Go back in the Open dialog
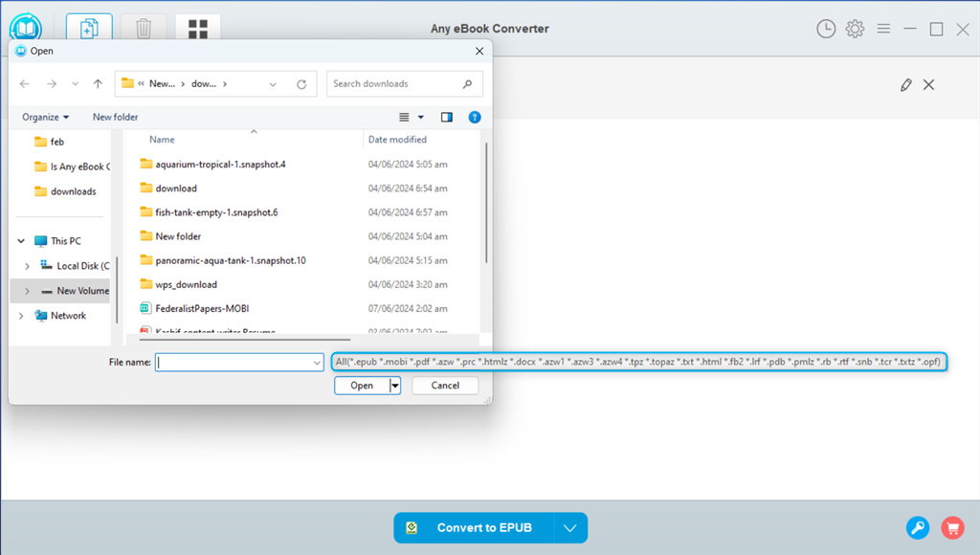Image resolution: width=980 pixels, height=555 pixels. click(24, 84)
